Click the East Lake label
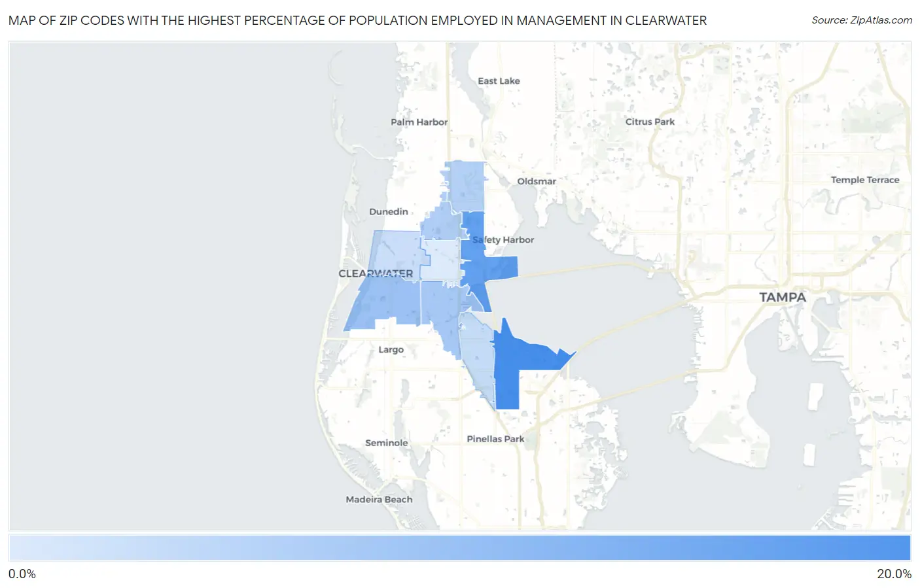Image resolution: width=920 pixels, height=588 pixels. coord(499,81)
